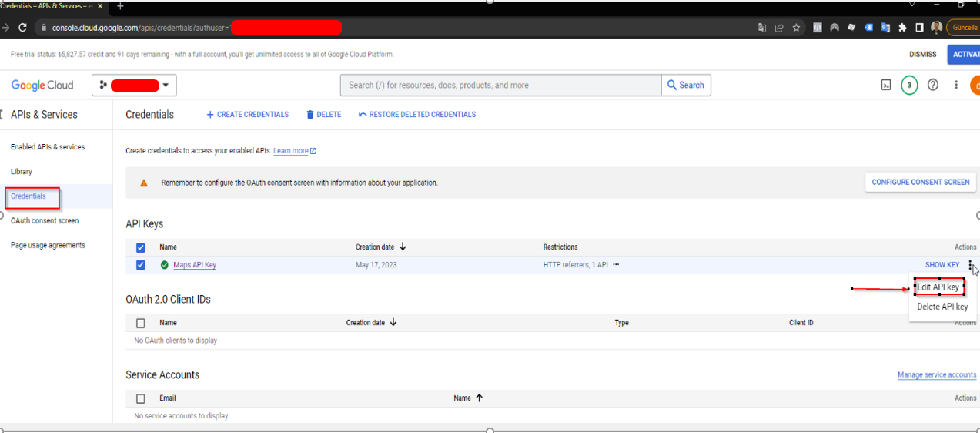980x433 pixels.
Task: Click Configure Consent Screen button
Action: coord(921,183)
